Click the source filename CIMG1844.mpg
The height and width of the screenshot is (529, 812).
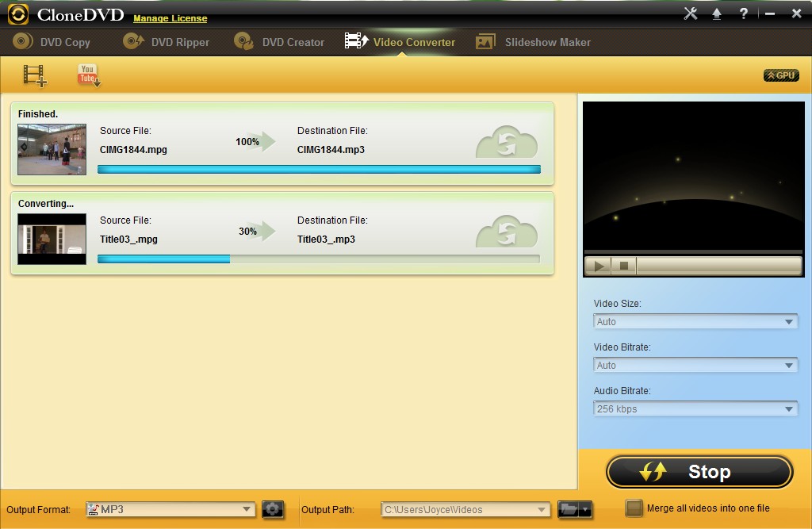click(x=133, y=150)
